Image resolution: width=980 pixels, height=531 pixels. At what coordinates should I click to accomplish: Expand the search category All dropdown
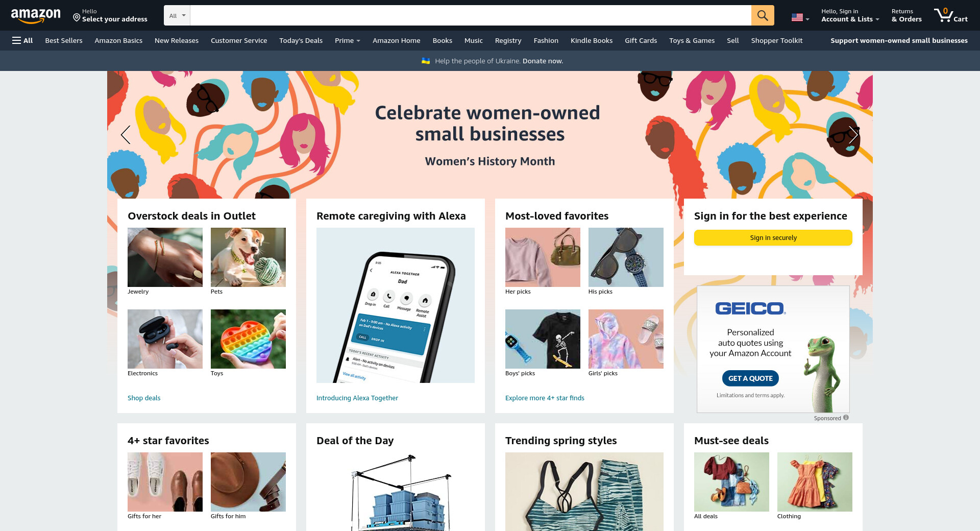tap(177, 15)
